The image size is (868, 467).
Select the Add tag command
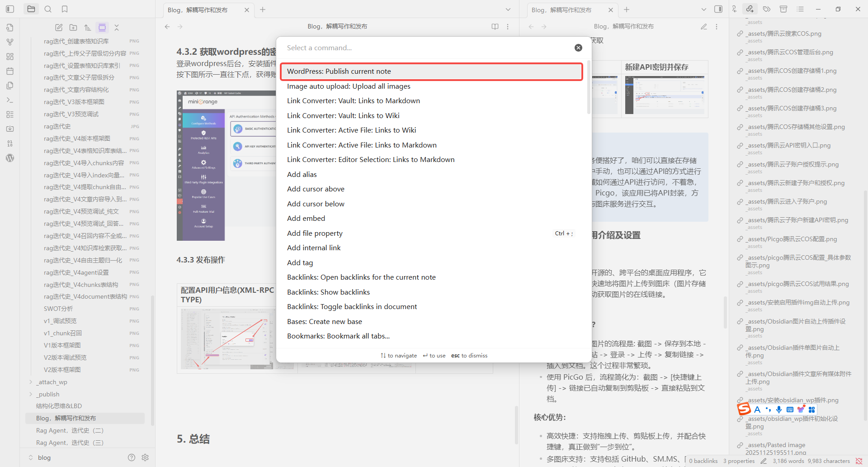pyautogui.click(x=300, y=262)
